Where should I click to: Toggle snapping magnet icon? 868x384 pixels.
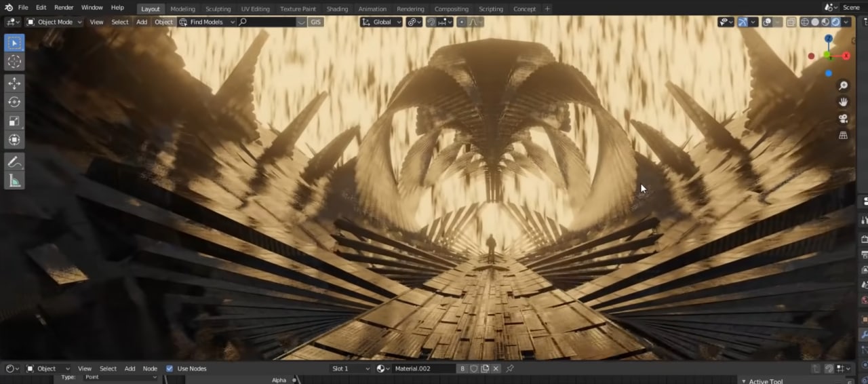click(x=431, y=22)
